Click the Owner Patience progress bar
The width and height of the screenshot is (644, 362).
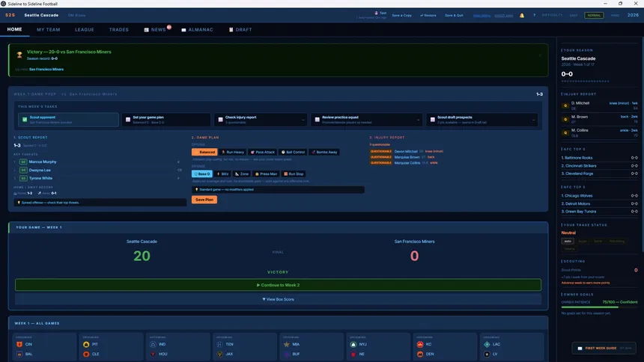599,307
